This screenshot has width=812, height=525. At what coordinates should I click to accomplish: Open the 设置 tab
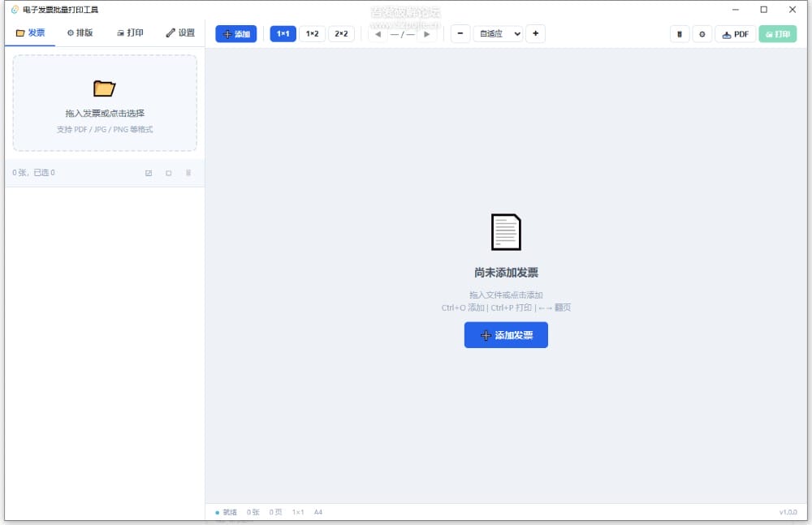pyautogui.click(x=180, y=32)
